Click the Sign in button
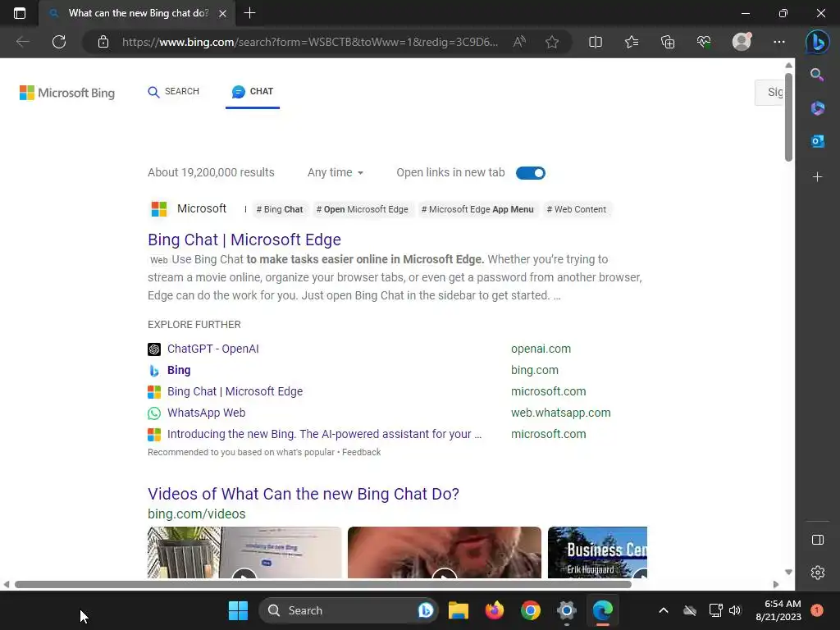The width and height of the screenshot is (840, 630). click(769, 92)
